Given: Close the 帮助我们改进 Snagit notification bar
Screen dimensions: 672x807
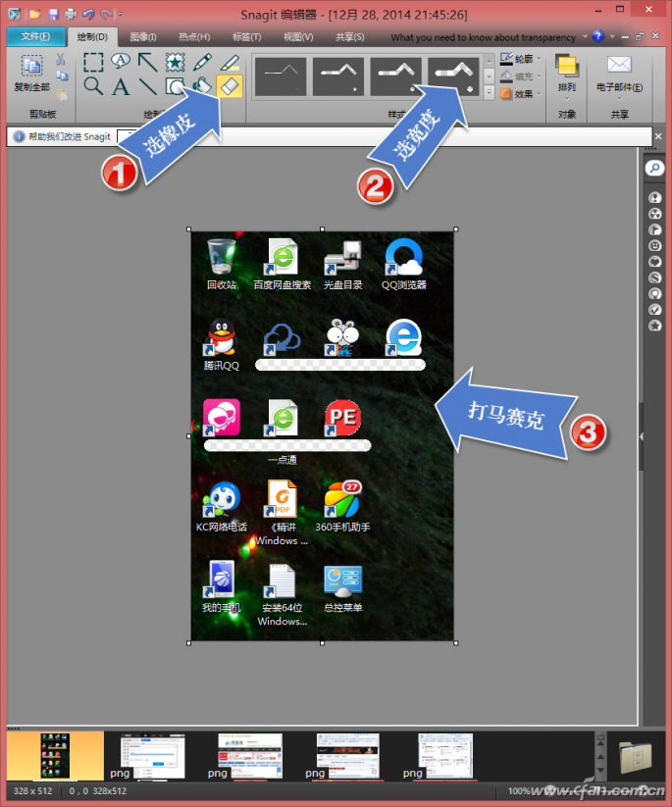Looking at the screenshot, I should click(658, 136).
